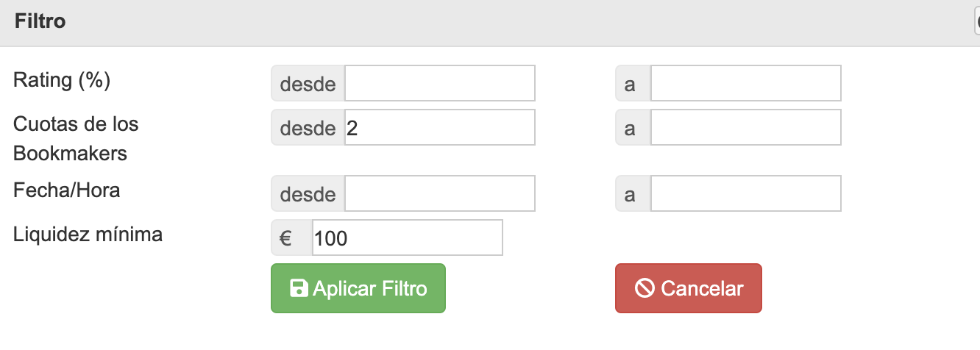Click the Rating (%) label

(62, 80)
